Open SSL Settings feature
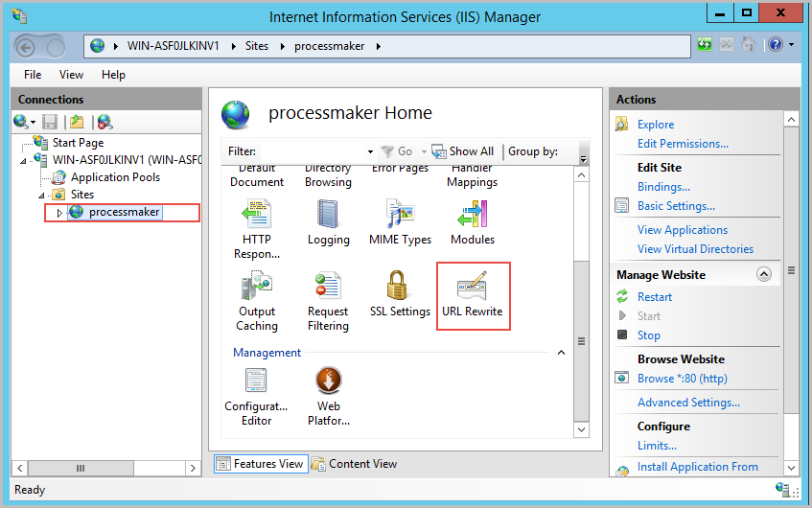The height and width of the screenshot is (508, 812). click(400, 294)
